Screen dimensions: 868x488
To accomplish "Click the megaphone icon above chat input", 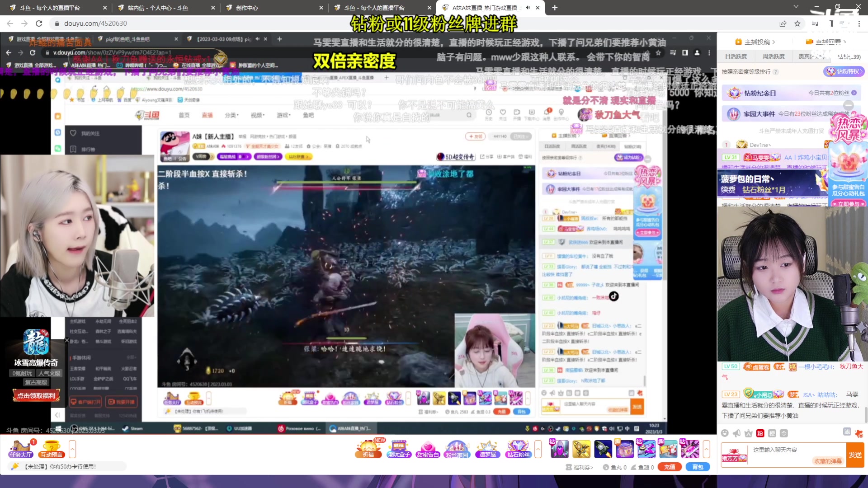I will (736, 433).
